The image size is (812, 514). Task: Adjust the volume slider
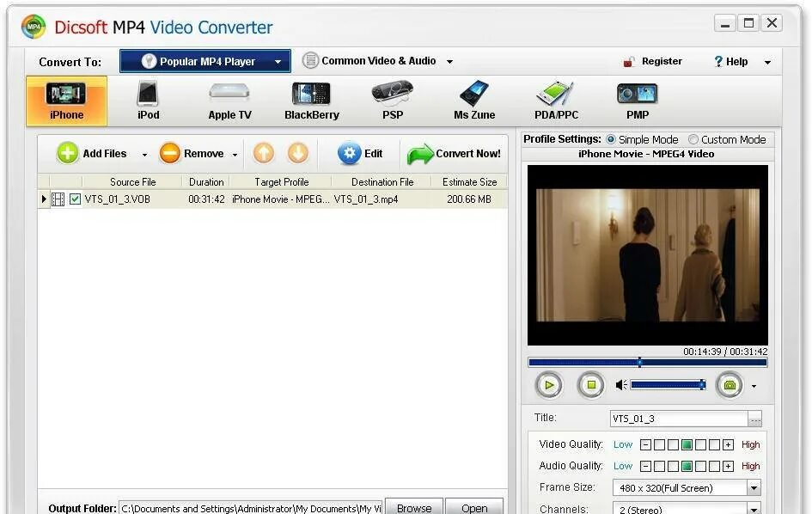click(x=668, y=384)
